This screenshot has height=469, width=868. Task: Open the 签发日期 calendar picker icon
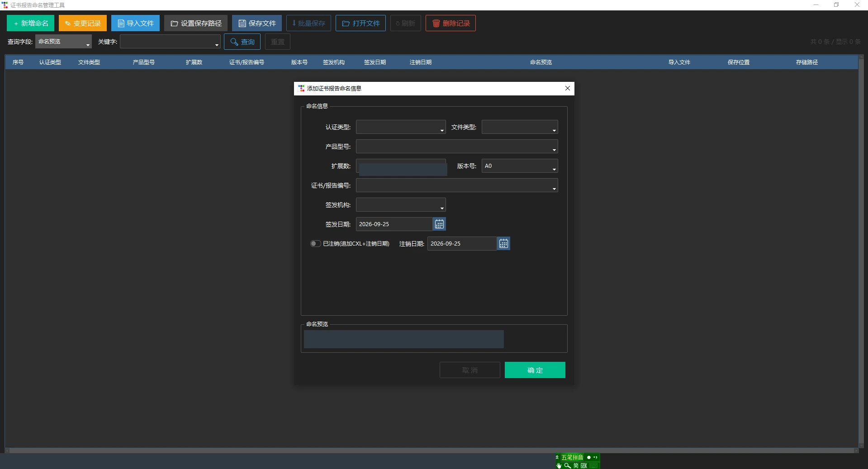click(x=439, y=224)
